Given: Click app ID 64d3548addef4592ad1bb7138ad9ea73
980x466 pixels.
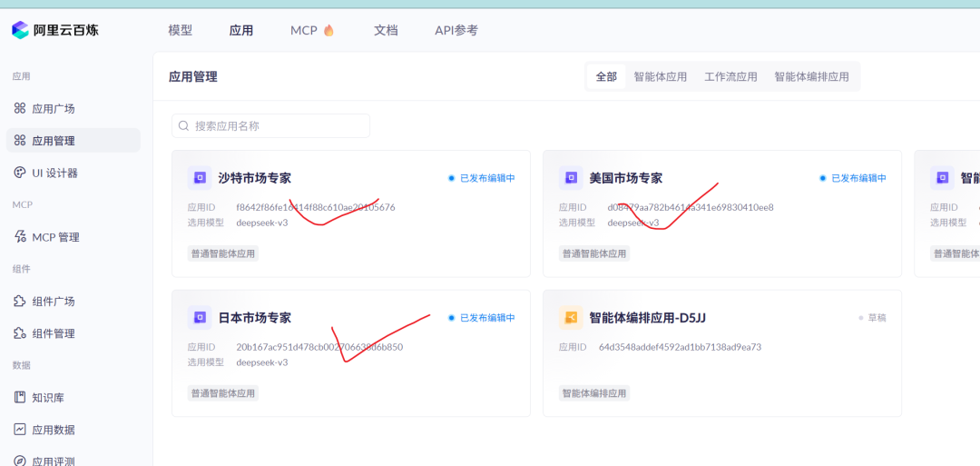Looking at the screenshot, I should tap(680, 346).
